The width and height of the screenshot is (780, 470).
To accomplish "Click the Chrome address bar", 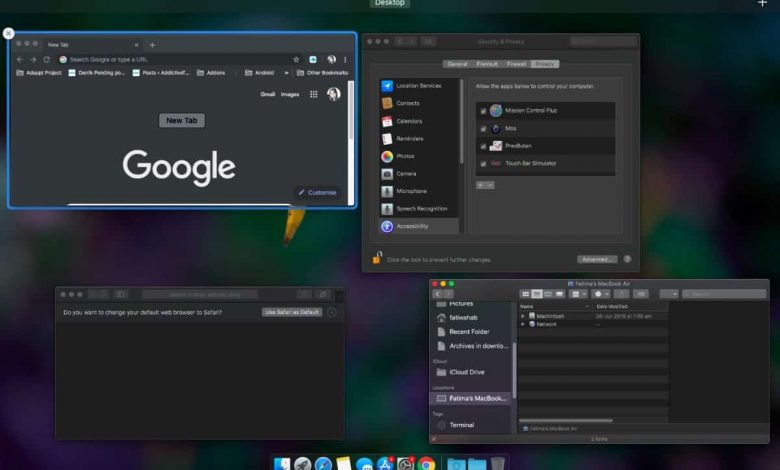I will [x=179, y=60].
